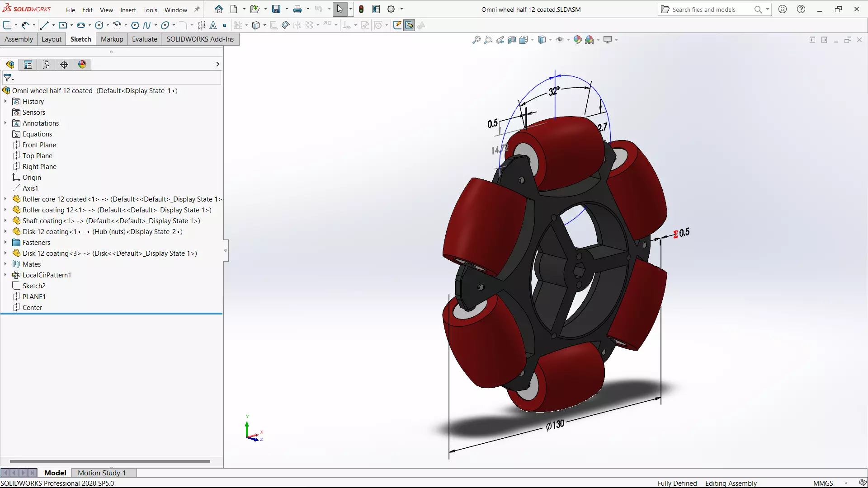The image size is (868, 488).
Task: Select the Model tab
Action: point(55,473)
